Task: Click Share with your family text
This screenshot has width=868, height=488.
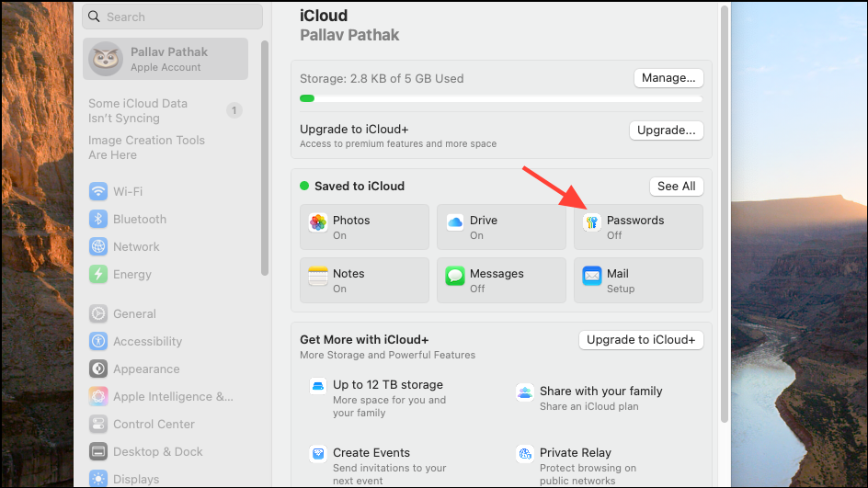Action: coord(600,392)
